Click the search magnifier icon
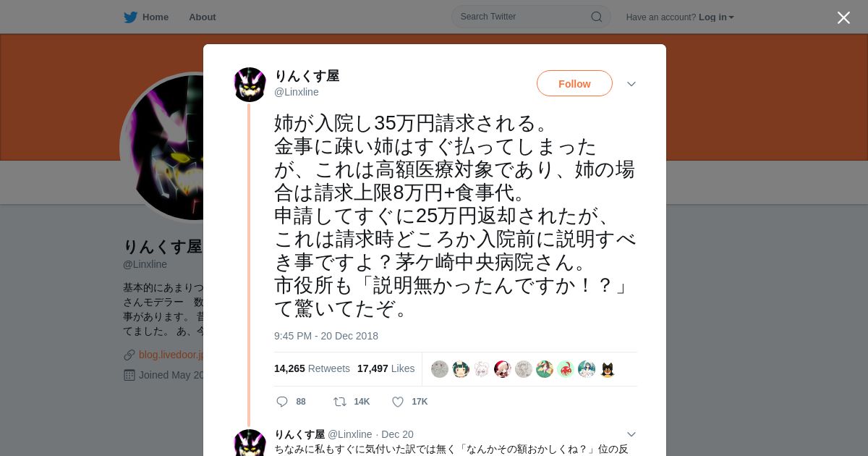The width and height of the screenshot is (868, 456). (x=597, y=17)
